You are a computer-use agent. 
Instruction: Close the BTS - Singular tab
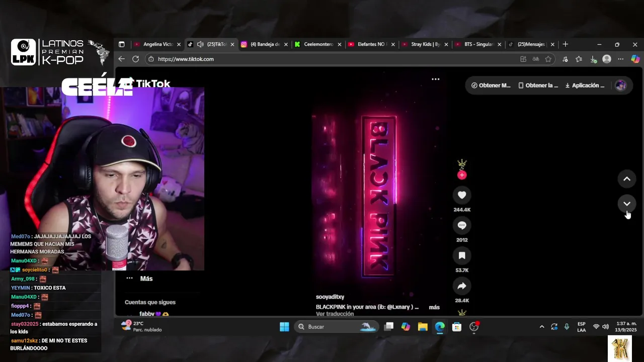(x=500, y=44)
